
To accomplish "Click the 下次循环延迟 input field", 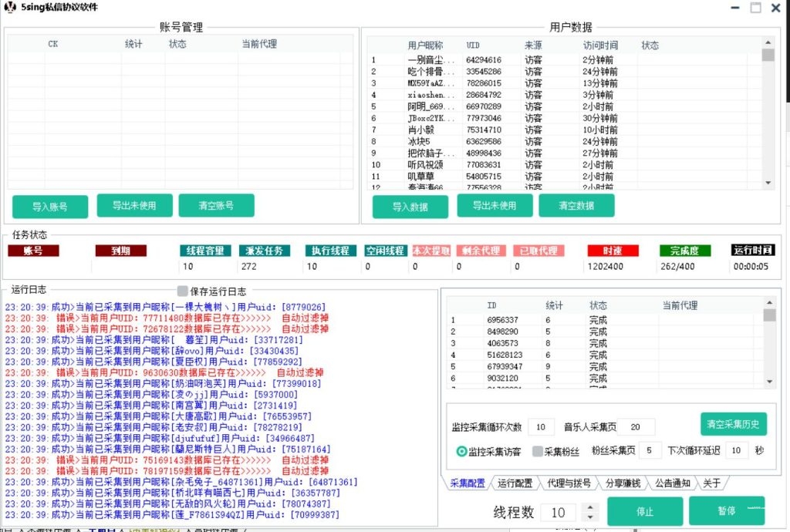I will (x=738, y=452).
